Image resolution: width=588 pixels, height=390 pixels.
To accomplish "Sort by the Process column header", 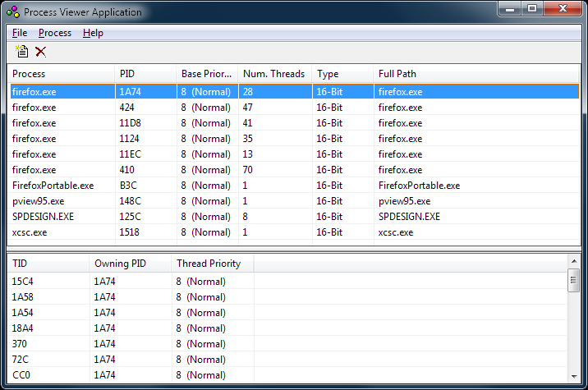I will (x=61, y=74).
